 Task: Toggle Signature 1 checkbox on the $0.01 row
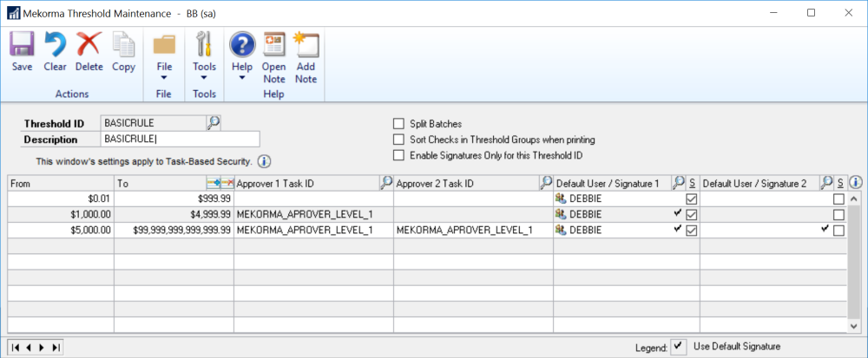click(x=692, y=199)
